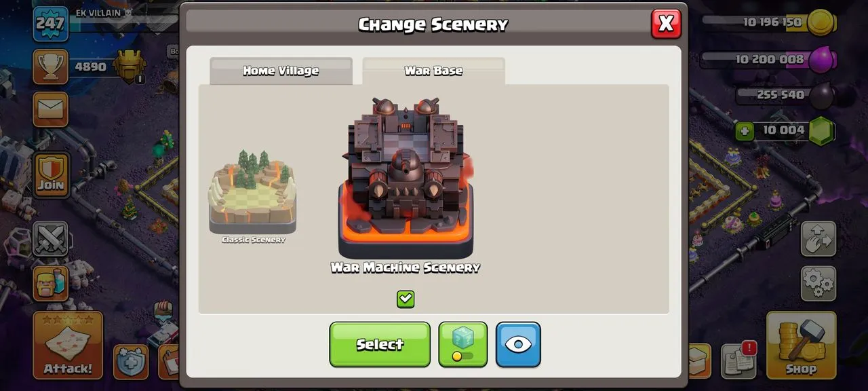868x391 pixels.
Task: Choose the Classic Scenery thumbnail
Action: pos(252,196)
